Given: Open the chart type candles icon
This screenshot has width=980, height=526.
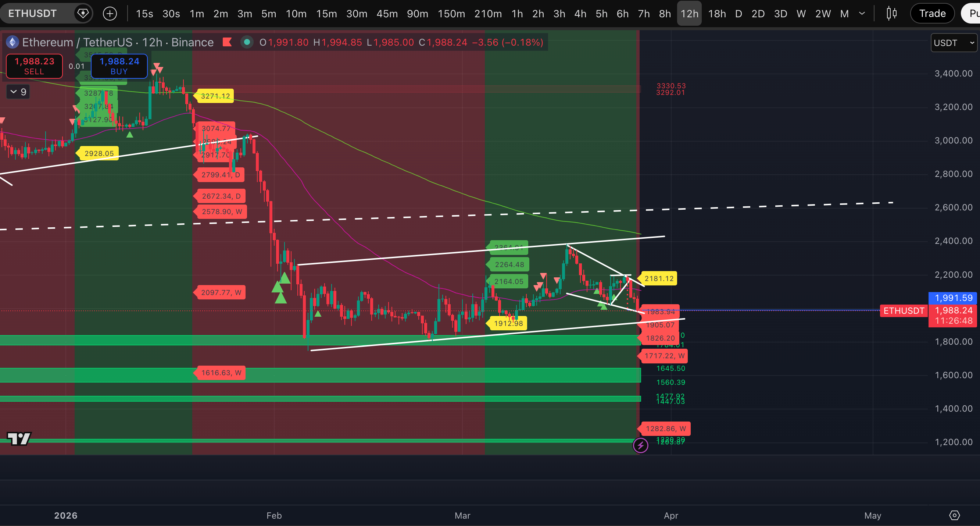Looking at the screenshot, I should (x=891, y=14).
